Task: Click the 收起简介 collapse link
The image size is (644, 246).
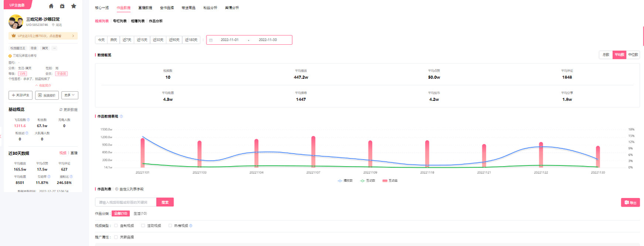Action: [43, 85]
